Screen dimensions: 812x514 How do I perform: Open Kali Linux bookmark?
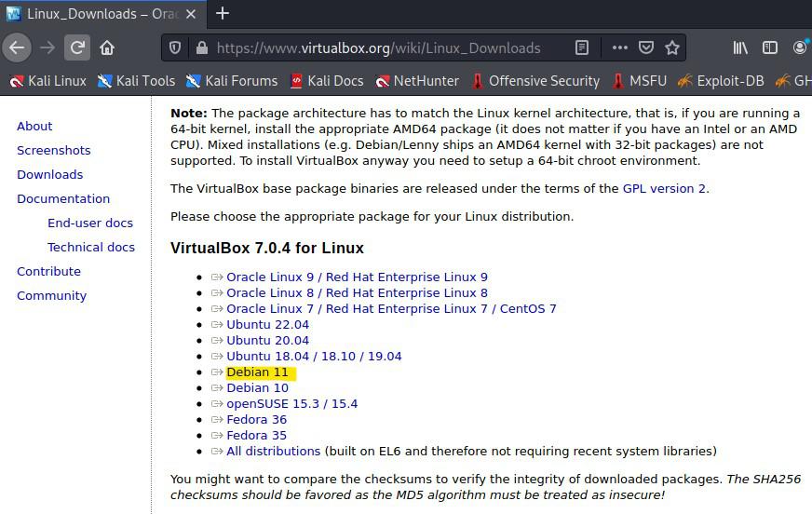point(48,81)
